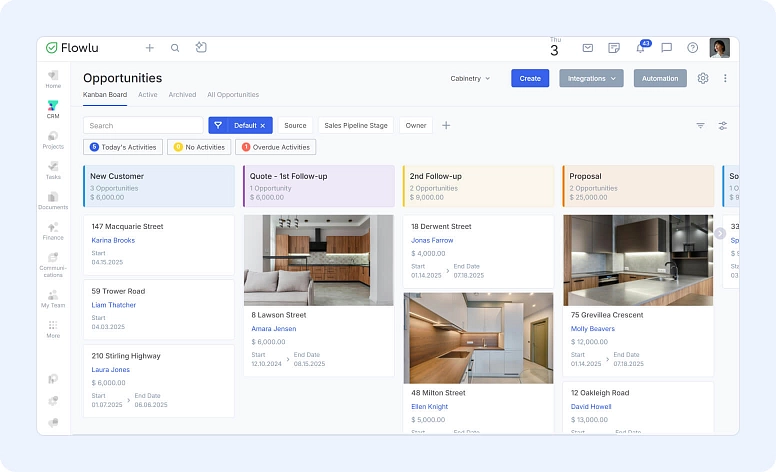Open the Sales Pipeline Stage filter
This screenshot has height=472, width=776.
click(355, 126)
